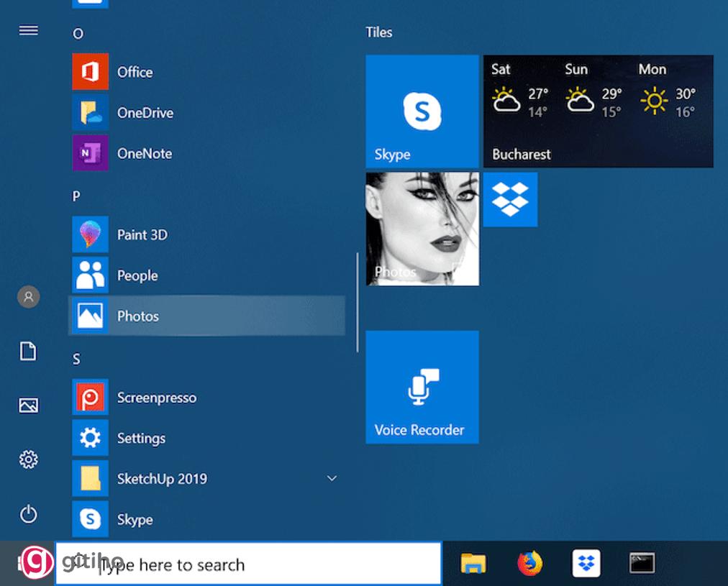
Task: Launch OneDrive
Action: tap(145, 112)
